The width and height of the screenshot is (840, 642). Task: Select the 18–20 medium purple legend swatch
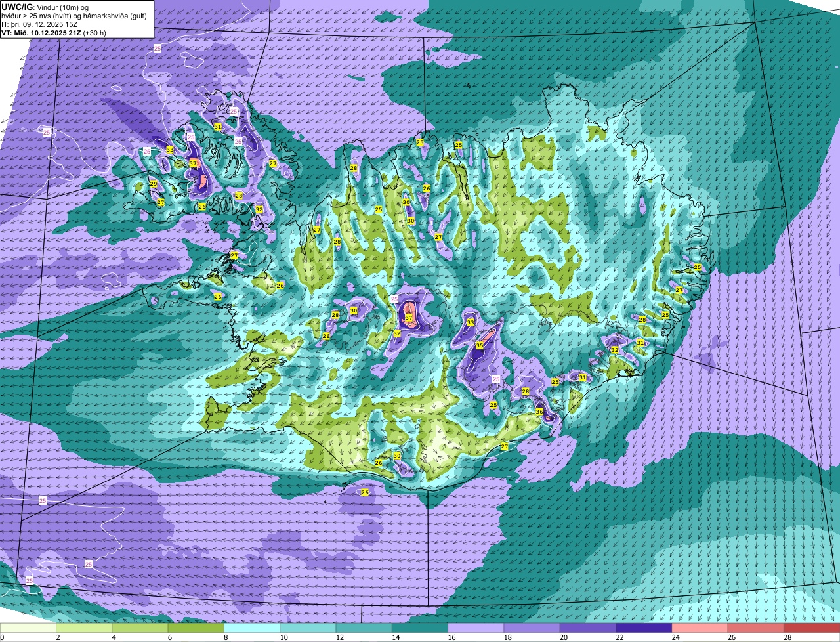(x=532, y=628)
